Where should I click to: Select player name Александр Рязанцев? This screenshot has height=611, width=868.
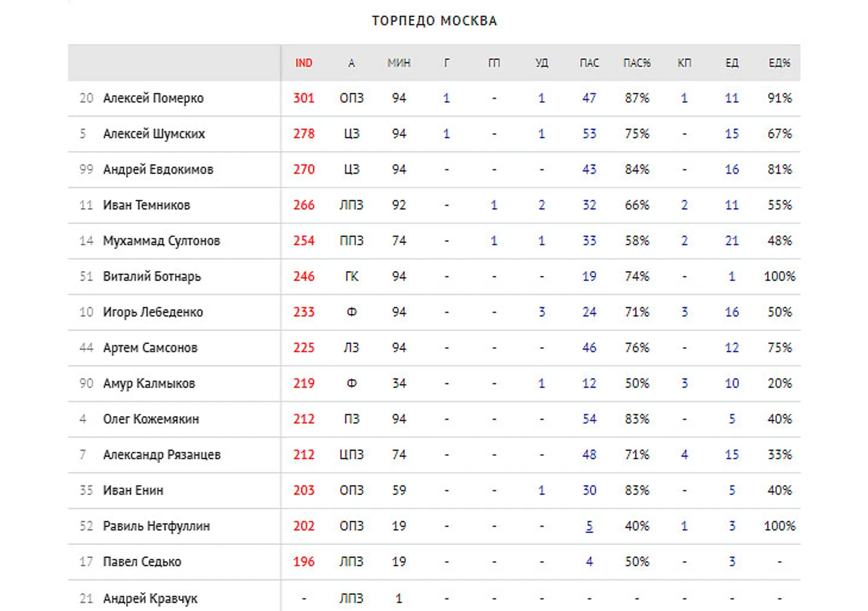click(x=162, y=455)
